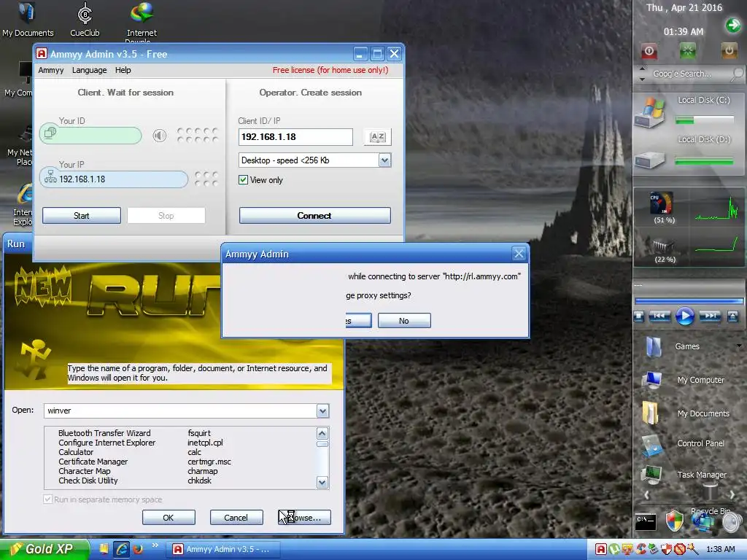747x560 pixels.
Task: Click the system tray clock 1:38 AM
Action: pos(720,549)
